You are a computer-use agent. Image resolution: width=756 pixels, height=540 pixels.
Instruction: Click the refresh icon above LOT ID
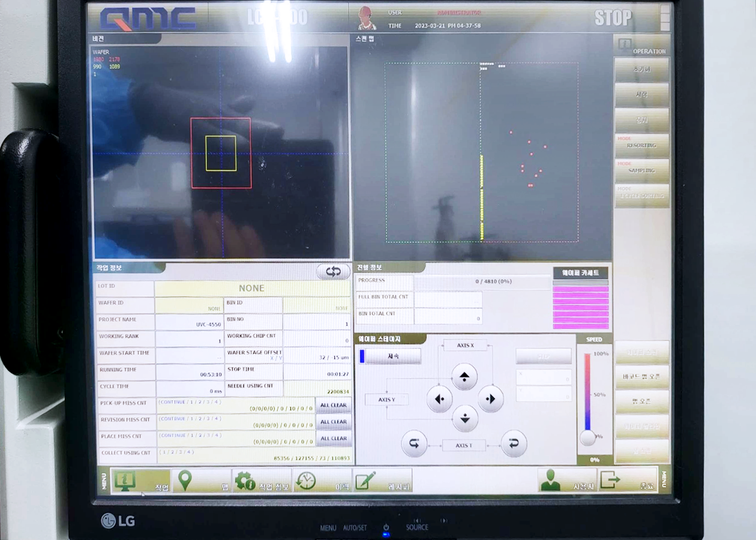tap(333, 272)
